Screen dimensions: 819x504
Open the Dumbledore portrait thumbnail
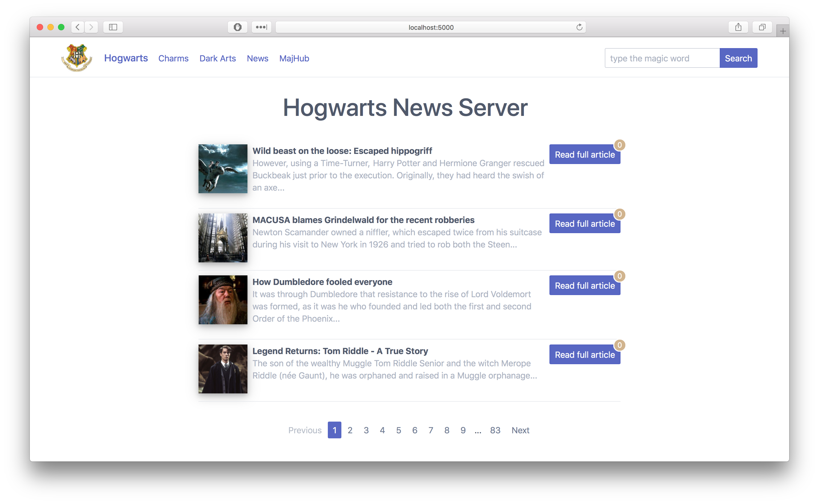click(223, 300)
